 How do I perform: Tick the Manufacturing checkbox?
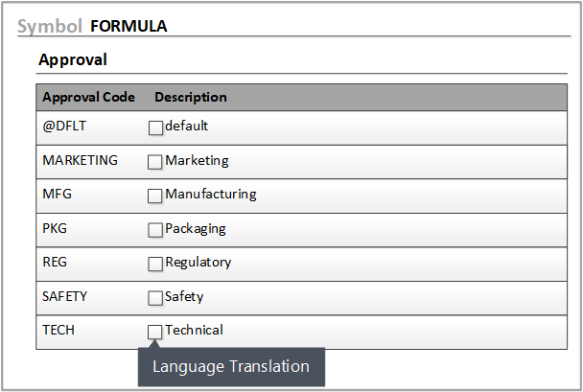(x=155, y=196)
